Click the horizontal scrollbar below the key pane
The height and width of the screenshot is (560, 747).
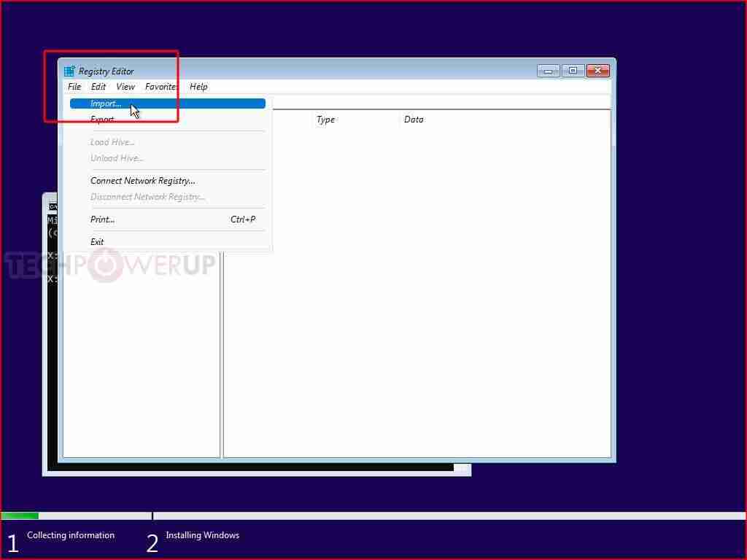tap(255, 469)
